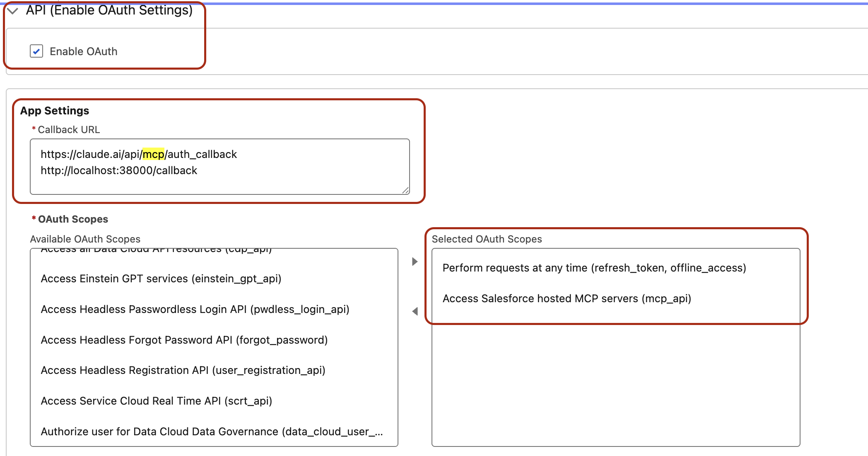This screenshot has width=868, height=456.
Task: Select Access Salesforce hosted MCP servers scope
Action: (x=567, y=298)
